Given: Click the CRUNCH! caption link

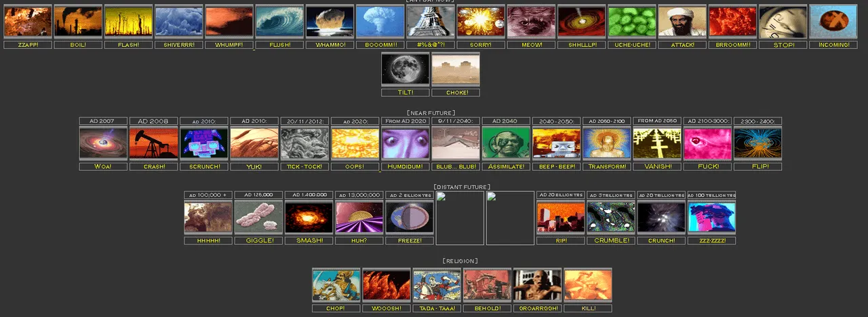Looking at the screenshot, I should coord(661,240).
